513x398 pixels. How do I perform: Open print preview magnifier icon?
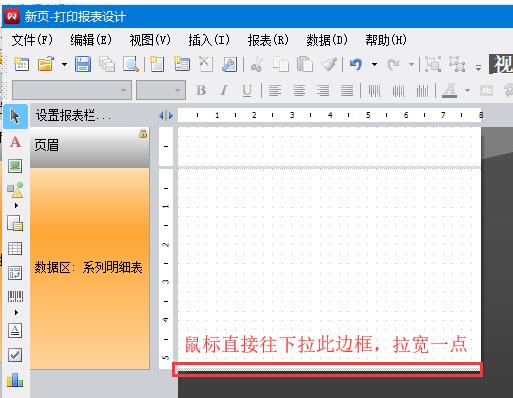click(131, 64)
